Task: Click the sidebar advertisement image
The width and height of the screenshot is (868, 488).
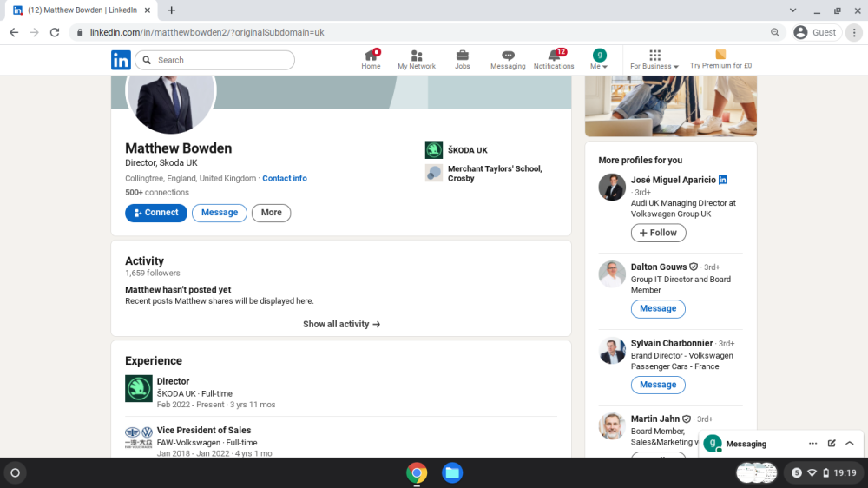Action: (671, 106)
